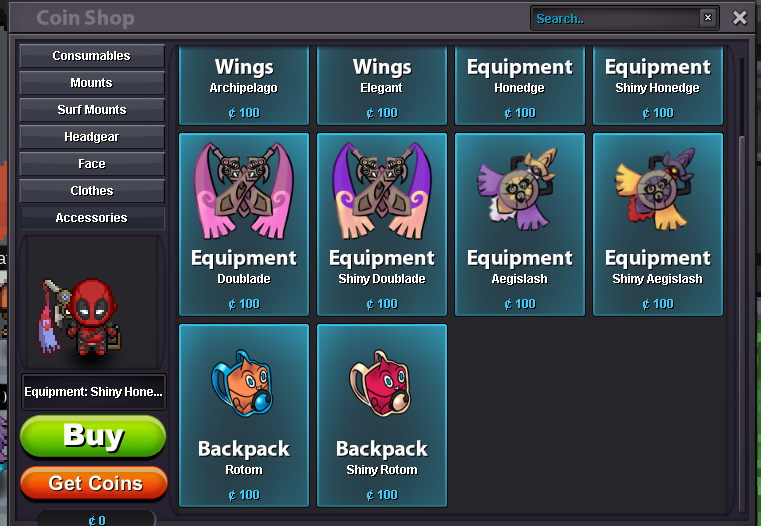
Task: Select the Equipment Honedge item card
Action: (x=520, y=85)
